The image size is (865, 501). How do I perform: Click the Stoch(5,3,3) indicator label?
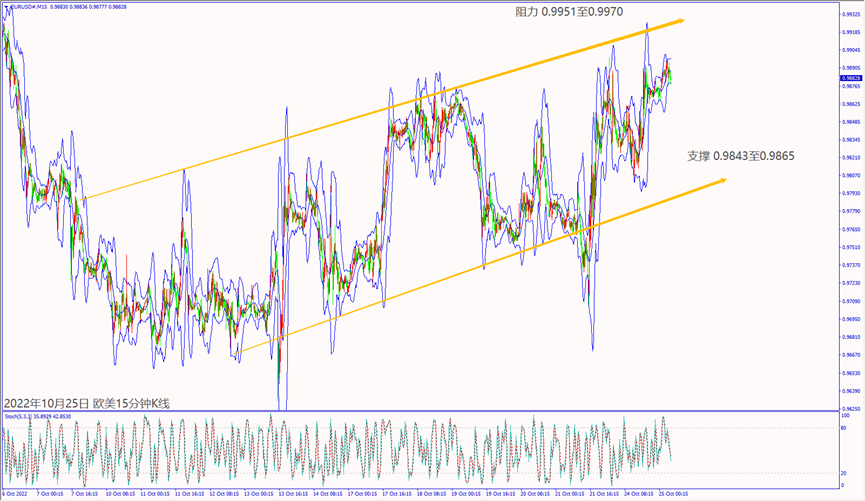[x=22, y=415]
